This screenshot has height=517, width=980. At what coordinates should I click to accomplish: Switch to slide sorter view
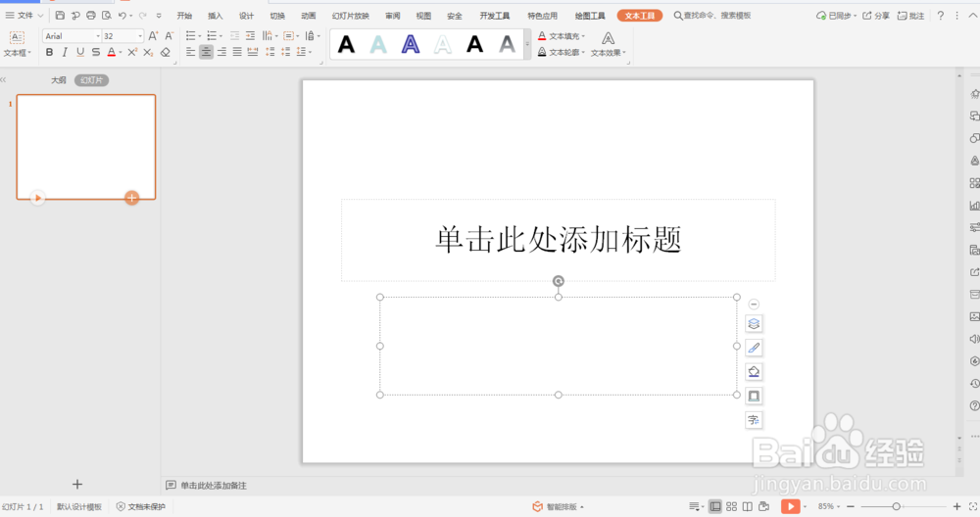pyautogui.click(x=731, y=506)
